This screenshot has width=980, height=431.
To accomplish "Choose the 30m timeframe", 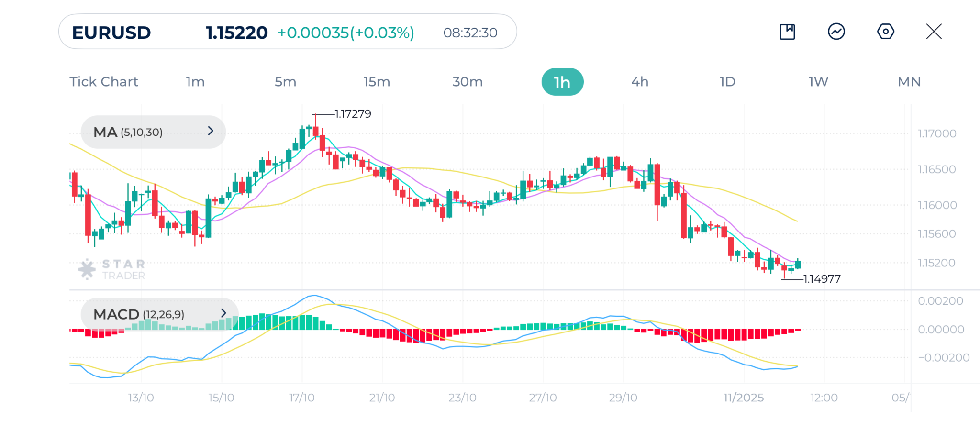I will [468, 82].
